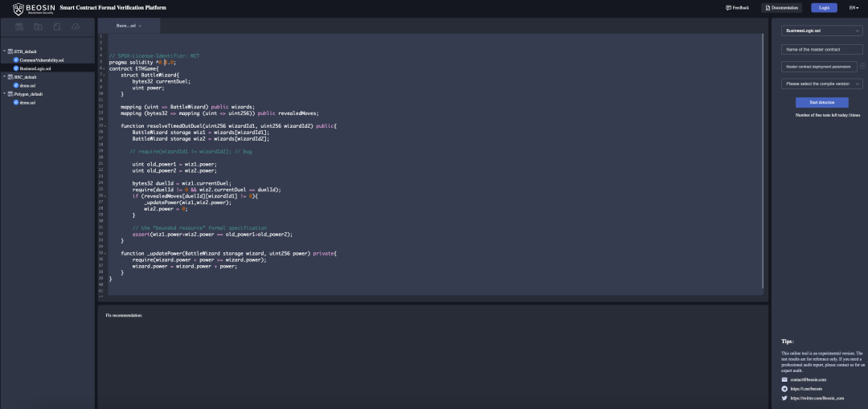Close the open editor file tab
This screenshot has height=409, width=868.
[140, 26]
